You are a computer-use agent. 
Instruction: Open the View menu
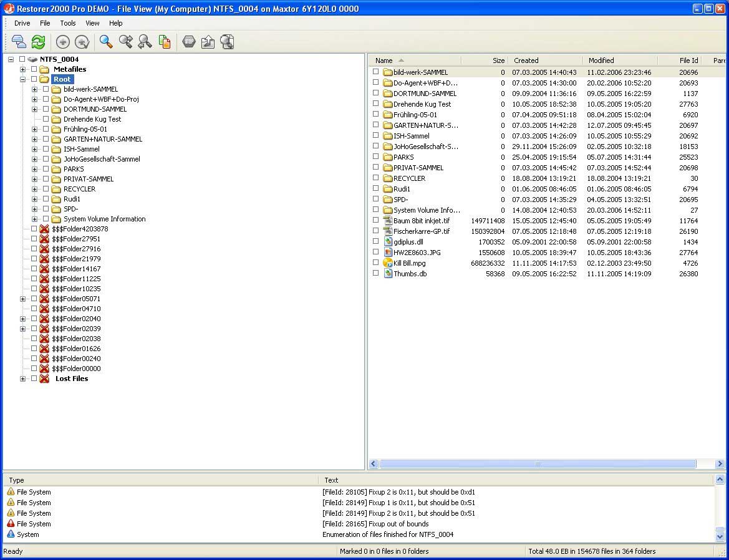tap(92, 23)
